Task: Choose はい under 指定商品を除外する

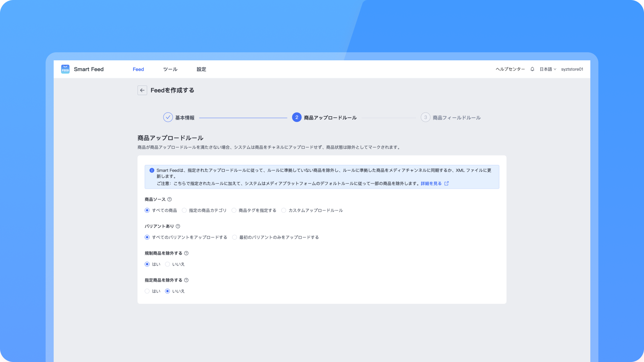Action: tap(147, 291)
